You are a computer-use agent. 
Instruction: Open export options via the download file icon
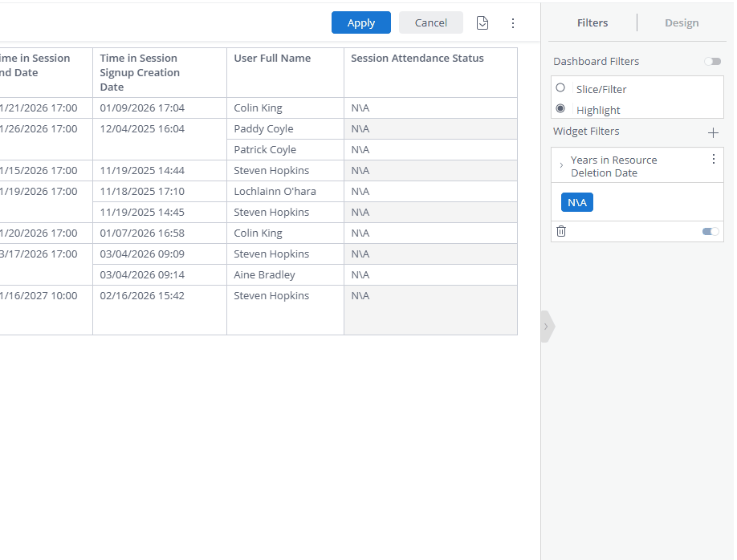[x=483, y=22]
